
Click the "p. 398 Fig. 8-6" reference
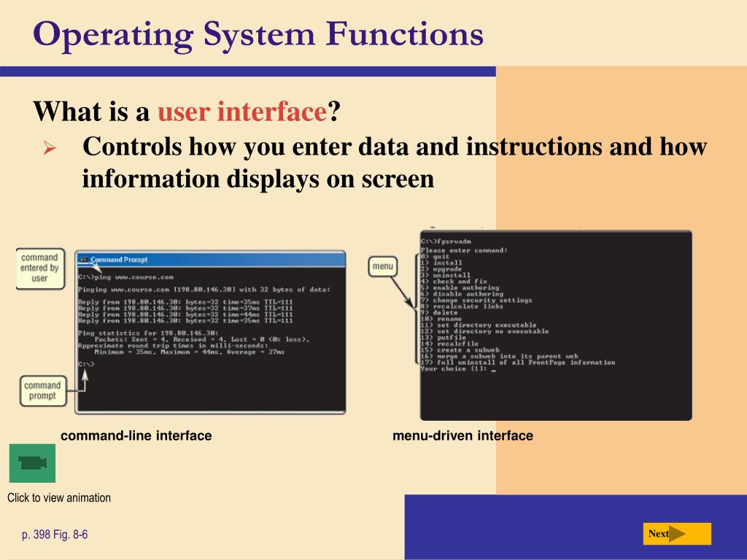click(54, 534)
